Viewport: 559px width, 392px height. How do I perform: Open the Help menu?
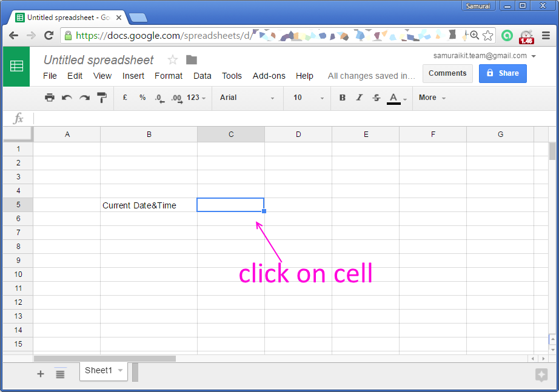pyautogui.click(x=304, y=76)
